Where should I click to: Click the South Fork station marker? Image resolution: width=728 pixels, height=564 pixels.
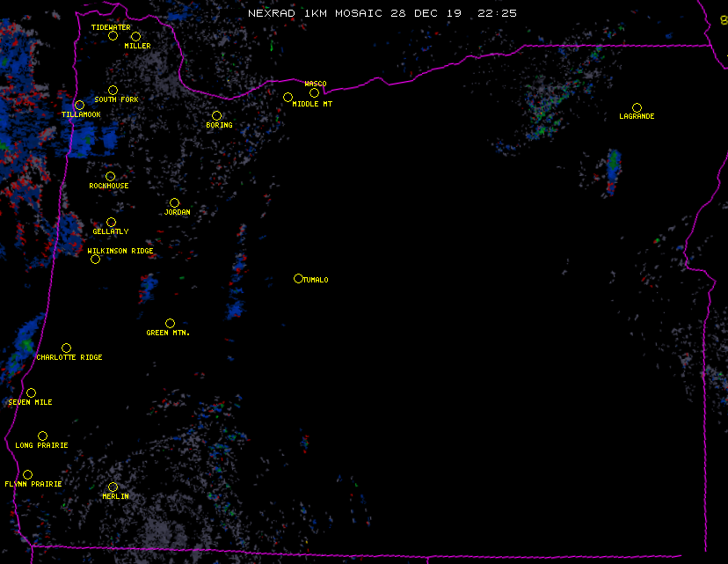(113, 91)
